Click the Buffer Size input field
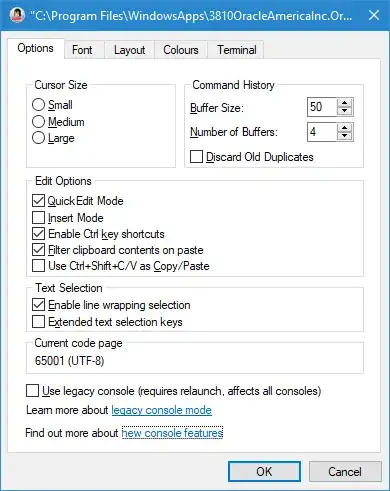This screenshot has height=491, width=390. pos(322,107)
